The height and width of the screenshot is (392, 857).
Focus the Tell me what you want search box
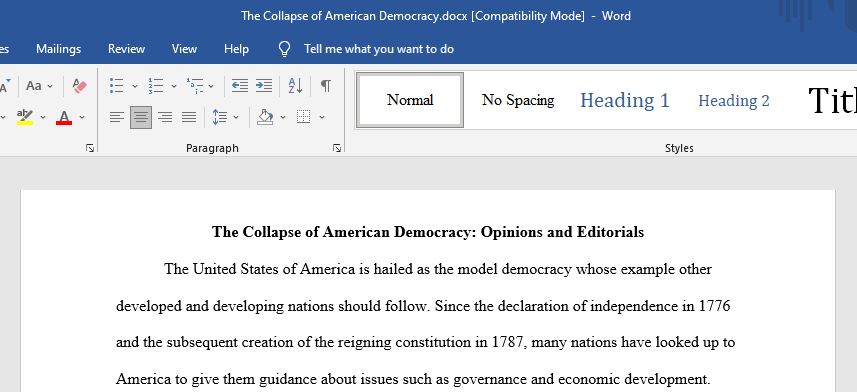point(379,49)
